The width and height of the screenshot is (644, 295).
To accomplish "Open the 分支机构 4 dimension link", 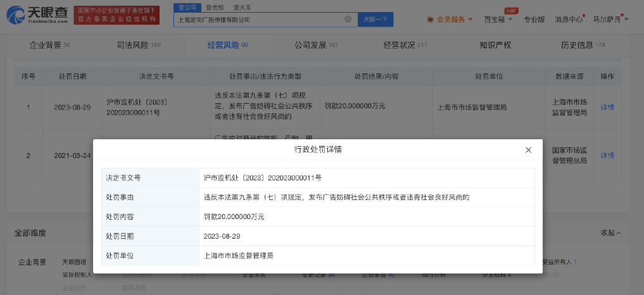I will point(496,275).
